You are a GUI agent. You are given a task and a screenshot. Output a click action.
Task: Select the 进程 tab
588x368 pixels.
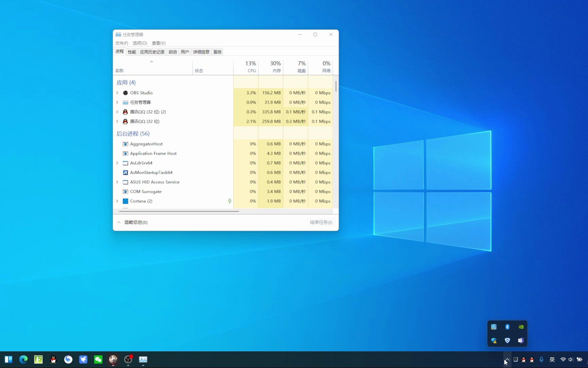(x=119, y=51)
